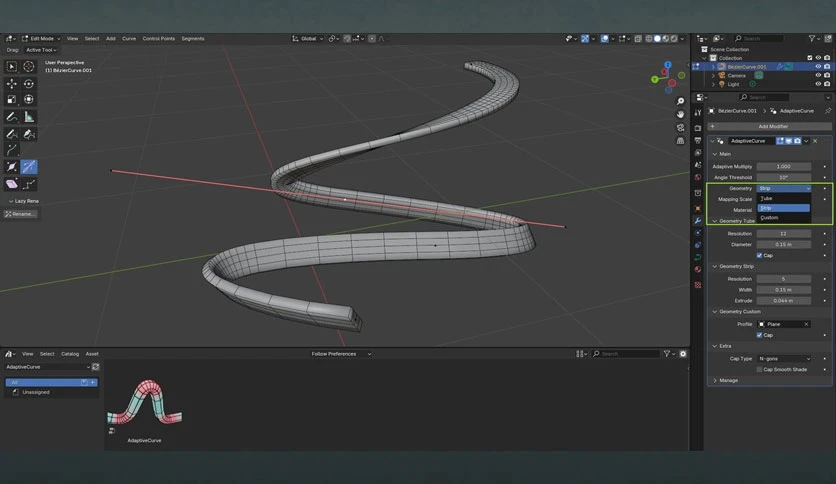Image resolution: width=836 pixels, height=484 pixels.
Task: Open the Control Points menu
Action: 158,38
